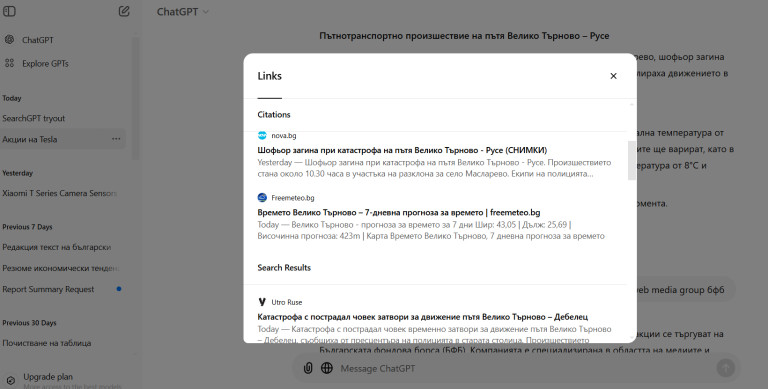Click the Explore GPTs grid icon

coord(9,63)
